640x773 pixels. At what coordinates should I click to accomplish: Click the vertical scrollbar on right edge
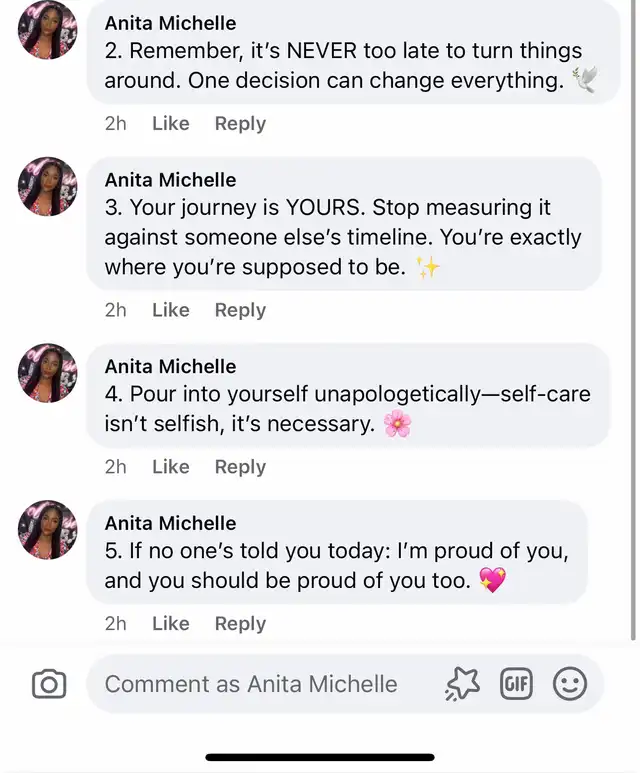coord(633,320)
